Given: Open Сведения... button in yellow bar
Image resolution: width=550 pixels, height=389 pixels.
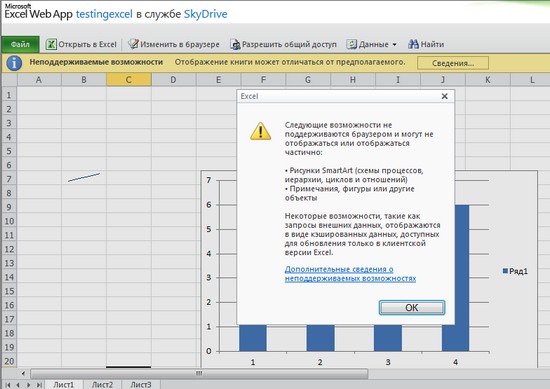Looking at the screenshot, I should click(x=453, y=63).
